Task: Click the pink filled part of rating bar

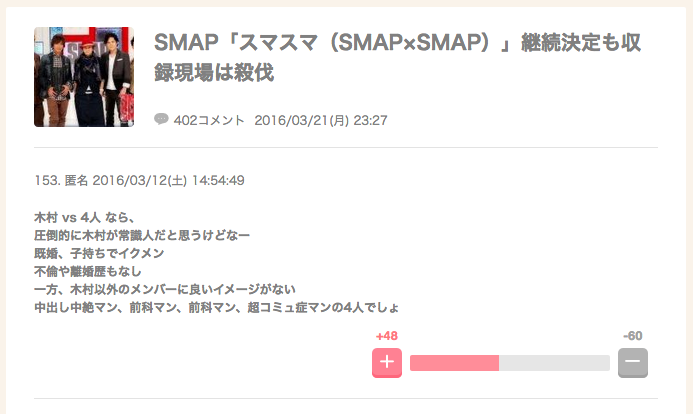Action: point(454,363)
